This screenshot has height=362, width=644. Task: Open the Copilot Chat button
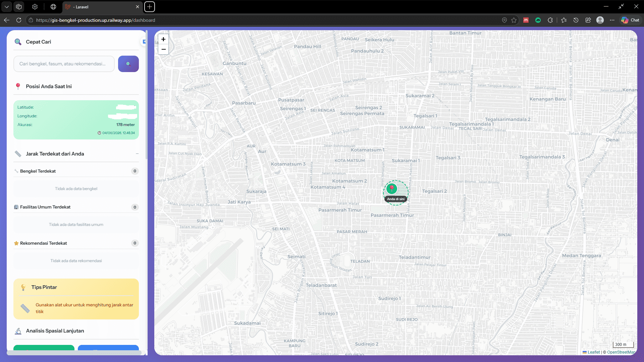tap(630, 20)
